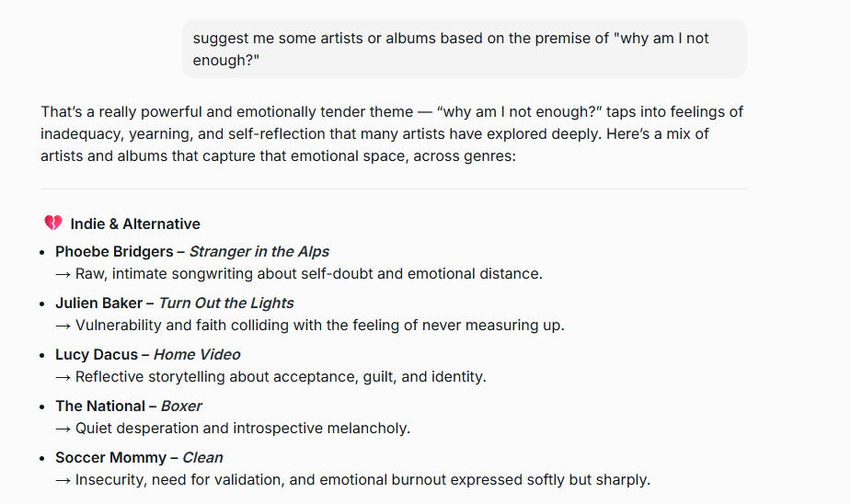Click the "Stranger in the Alps" album title
This screenshot has width=851, height=504.
click(259, 251)
